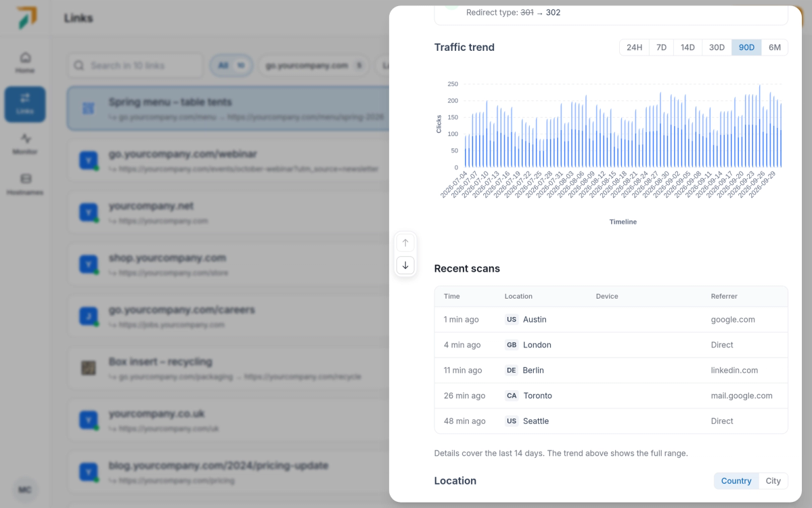Viewport: 812px width, 508px height.
Task: Click the Recent scans heading
Action: 467,269
